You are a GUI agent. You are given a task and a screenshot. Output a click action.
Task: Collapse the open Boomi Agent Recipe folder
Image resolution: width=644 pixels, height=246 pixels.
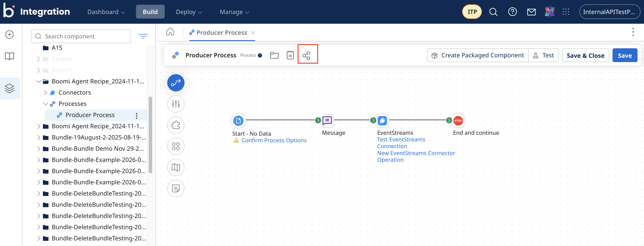click(x=39, y=81)
